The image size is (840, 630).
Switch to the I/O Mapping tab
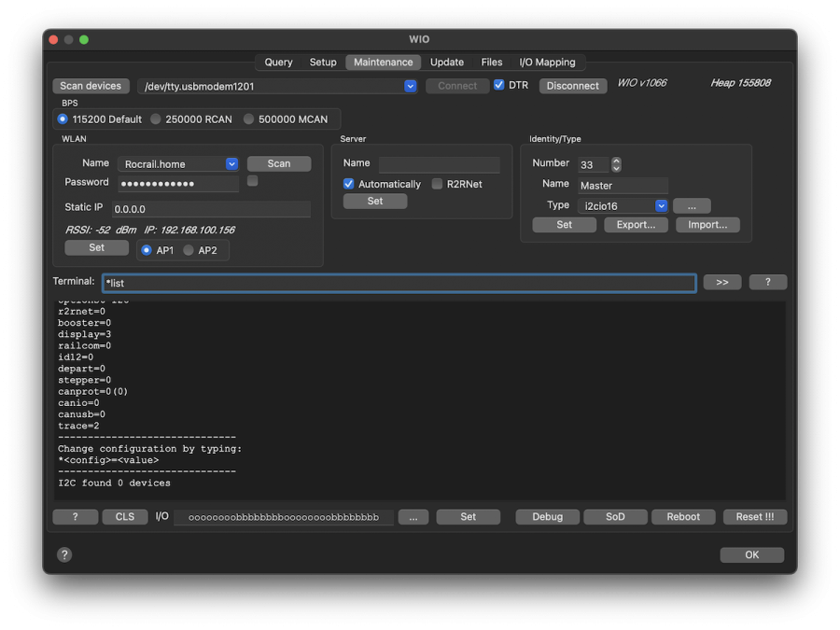click(x=547, y=63)
